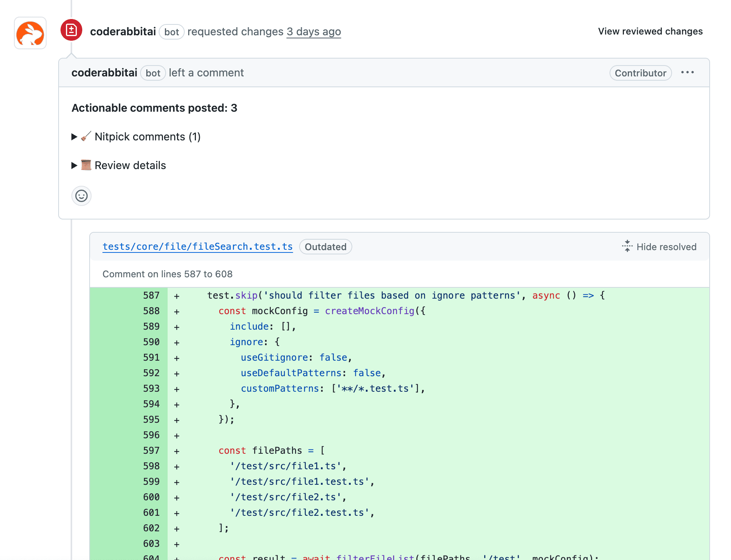Click the bot badge next to coderabbitai header

(172, 32)
